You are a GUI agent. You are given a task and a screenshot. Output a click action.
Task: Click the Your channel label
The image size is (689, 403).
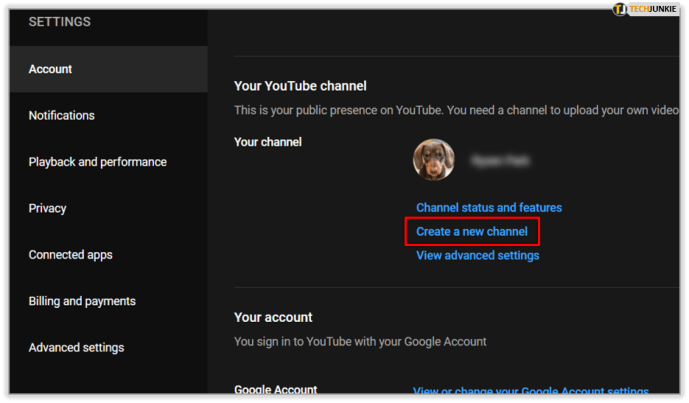pos(268,142)
